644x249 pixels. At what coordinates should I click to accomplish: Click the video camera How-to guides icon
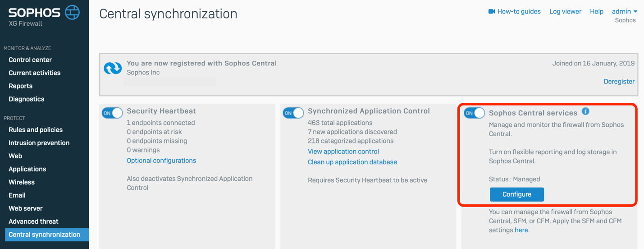click(x=492, y=11)
